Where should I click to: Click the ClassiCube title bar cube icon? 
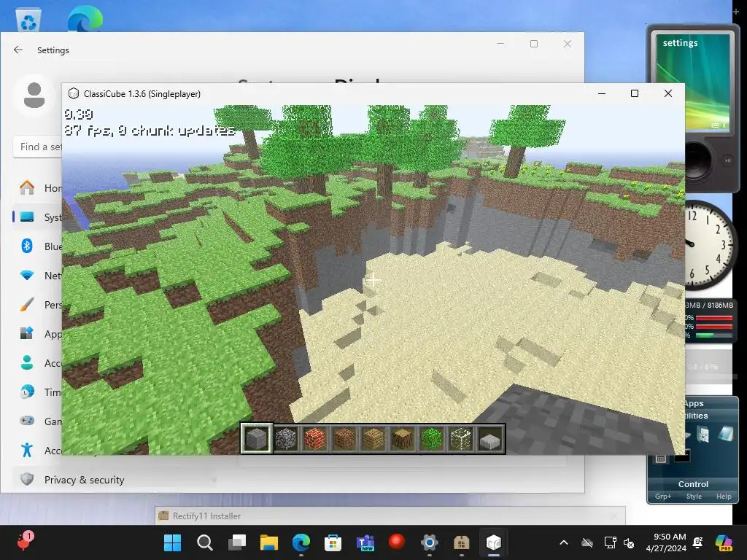tap(74, 94)
